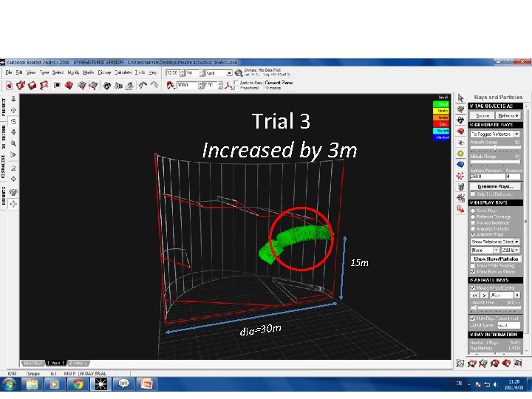Adjust the Elapsed Time slider

click(495, 307)
